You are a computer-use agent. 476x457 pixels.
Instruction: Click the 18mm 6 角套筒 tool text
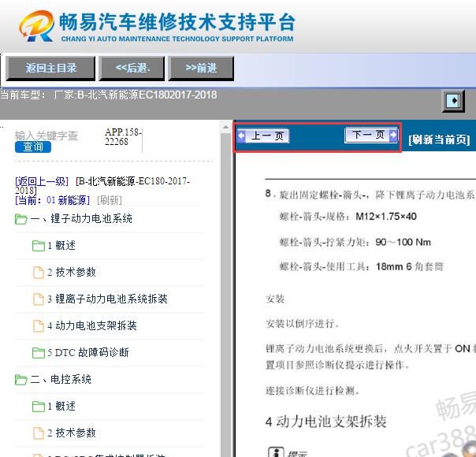pos(410,267)
